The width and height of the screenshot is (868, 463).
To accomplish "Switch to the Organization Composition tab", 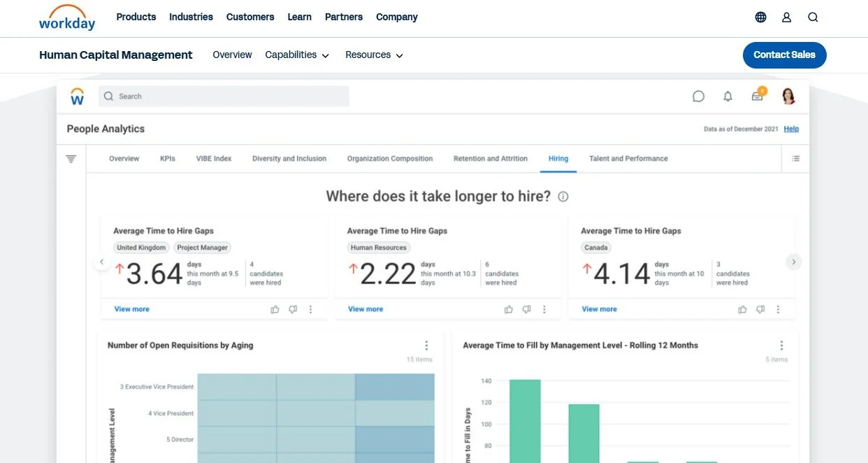I will click(390, 159).
